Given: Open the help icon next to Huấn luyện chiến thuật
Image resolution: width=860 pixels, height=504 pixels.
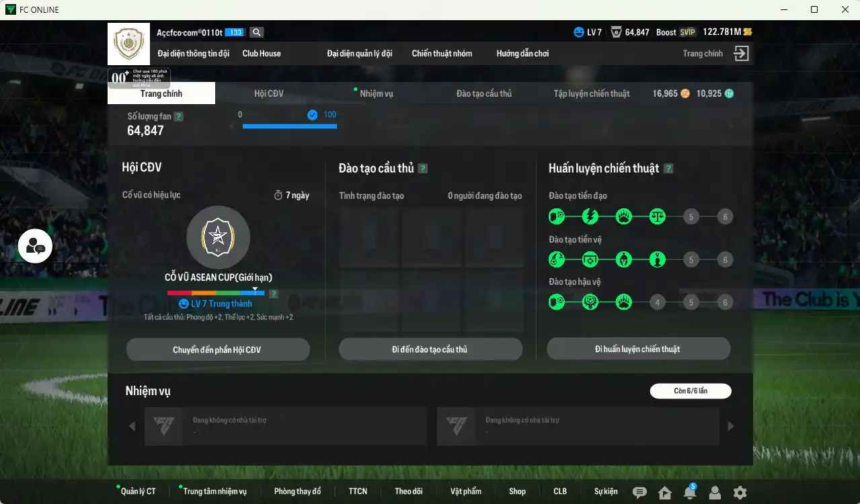Looking at the screenshot, I should (x=668, y=169).
